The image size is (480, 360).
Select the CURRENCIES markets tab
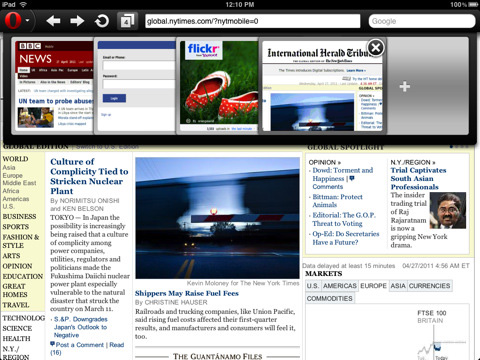click(430, 286)
